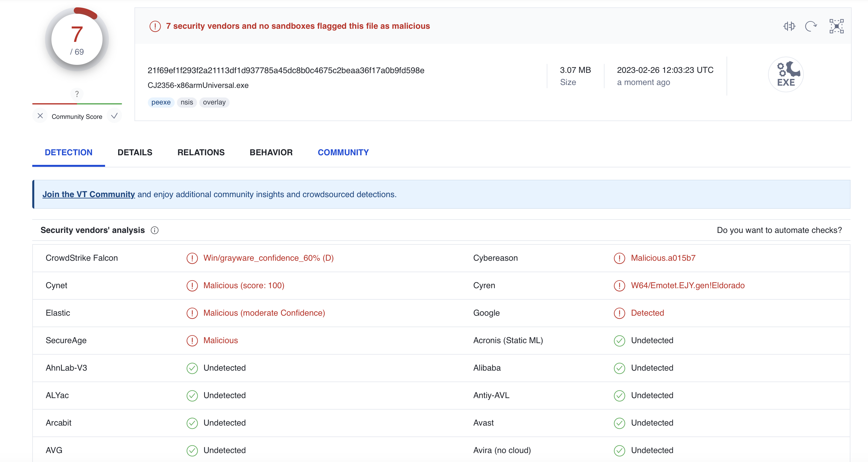Click the similar files search icon

point(789,26)
